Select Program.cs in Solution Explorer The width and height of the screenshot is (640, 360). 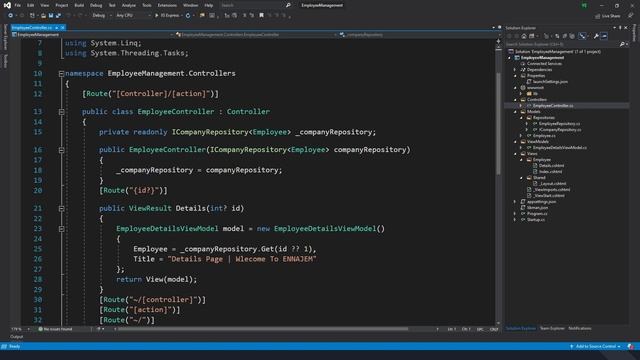(537, 213)
